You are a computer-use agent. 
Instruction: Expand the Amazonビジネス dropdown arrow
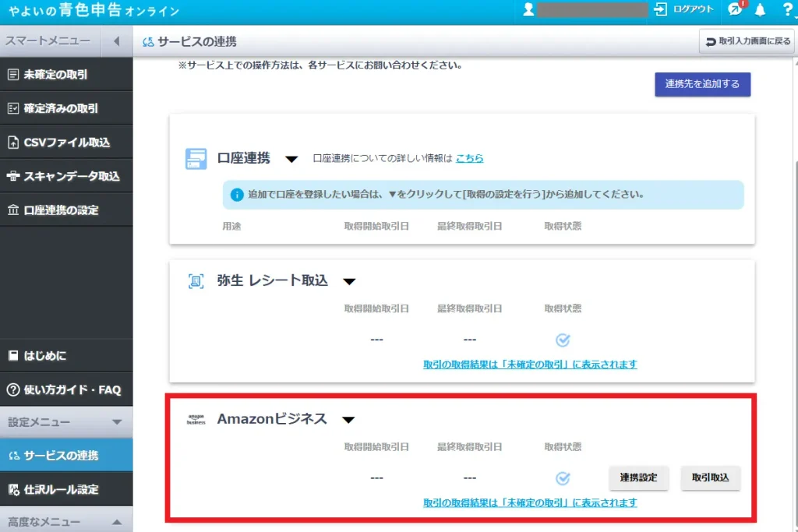tap(348, 420)
